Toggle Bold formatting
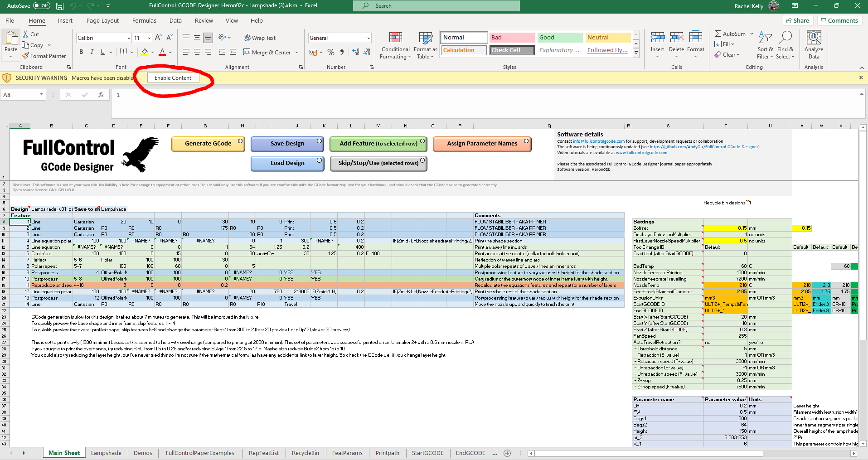Image resolution: width=868 pixels, height=460 pixels. click(81, 52)
